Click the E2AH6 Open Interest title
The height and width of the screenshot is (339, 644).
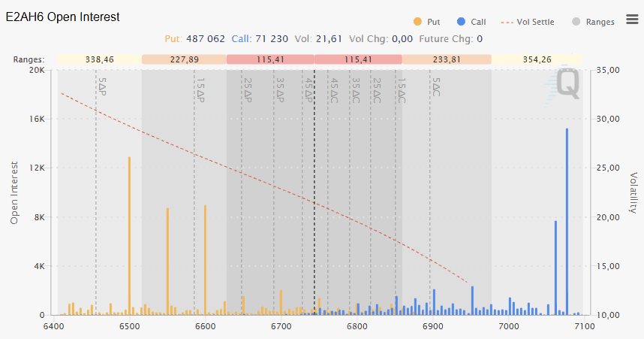point(62,17)
